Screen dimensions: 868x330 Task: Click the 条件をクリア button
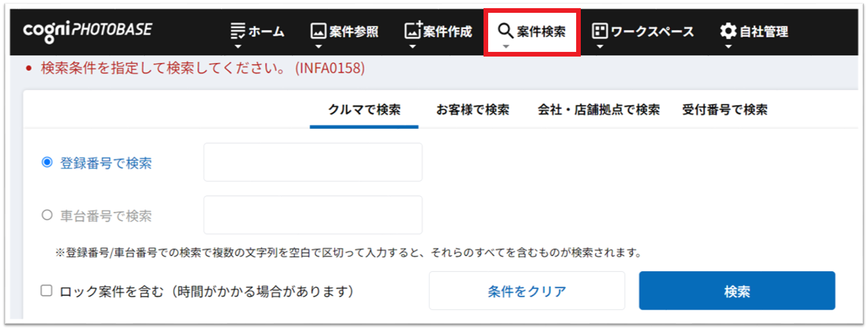point(527,291)
